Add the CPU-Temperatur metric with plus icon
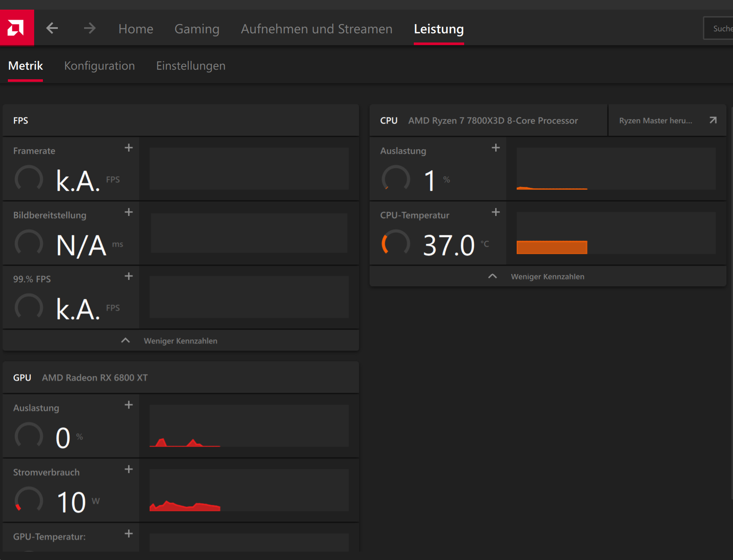The width and height of the screenshot is (733, 560). (x=496, y=212)
